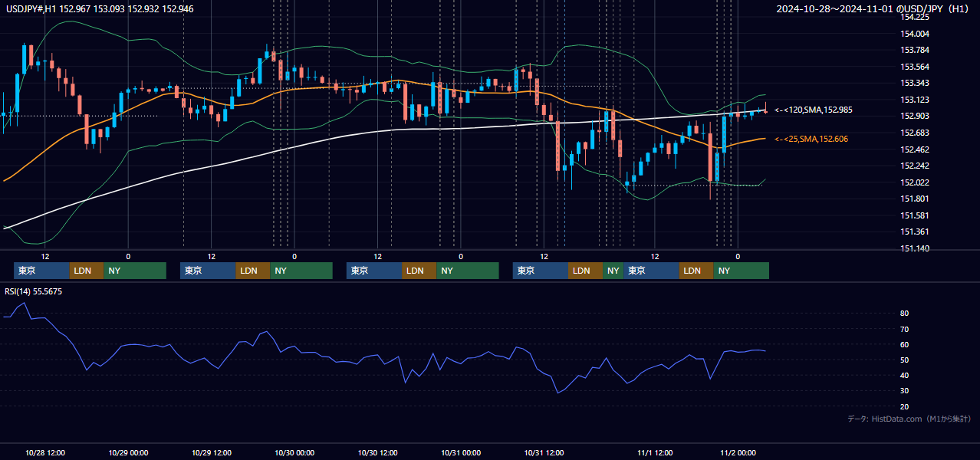
Task: Click the 120,SMA,152.985 indicator label
Action: point(814,110)
